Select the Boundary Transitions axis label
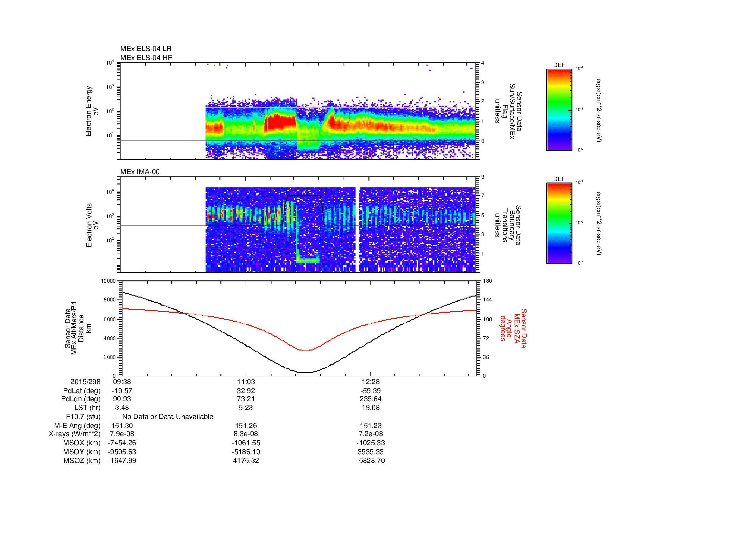This screenshot has width=756, height=534. pyautogui.click(x=508, y=226)
